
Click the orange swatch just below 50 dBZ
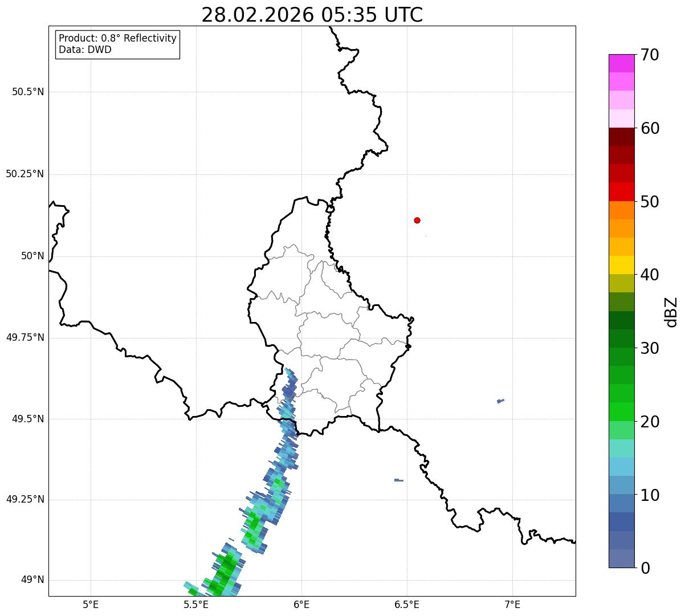(x=621, y=210)
